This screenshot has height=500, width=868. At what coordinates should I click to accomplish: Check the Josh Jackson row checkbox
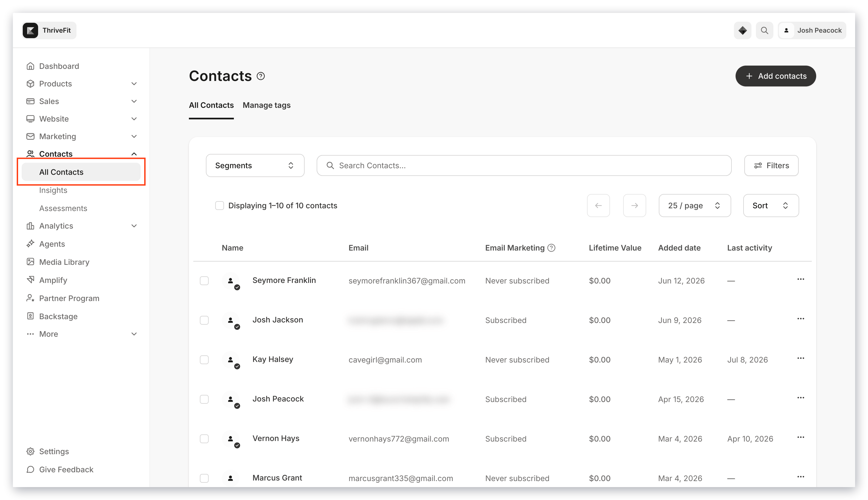coord(204,321)
